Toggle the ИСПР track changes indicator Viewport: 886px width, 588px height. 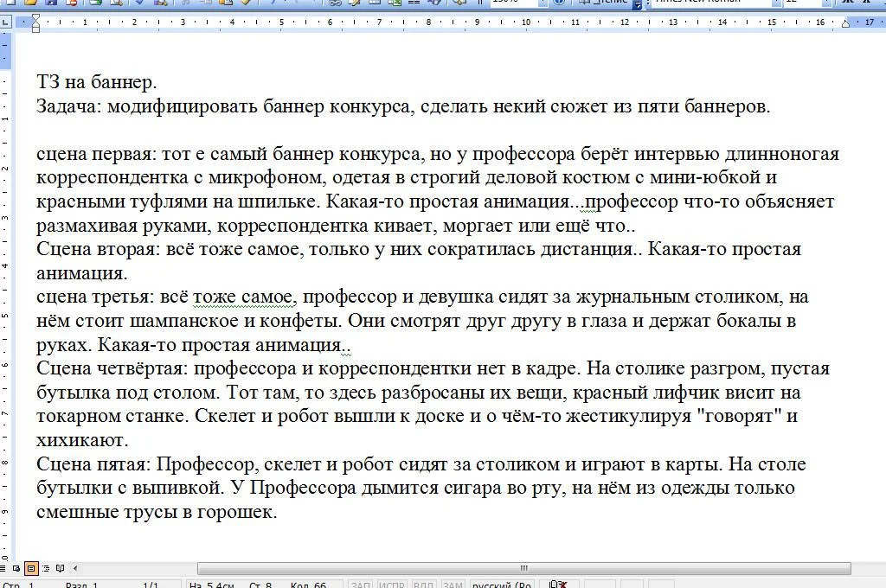[392, 585]
